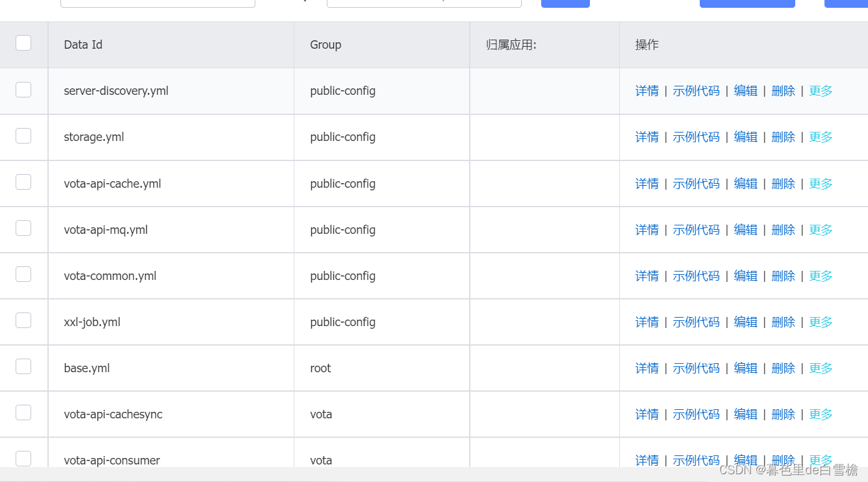Expand 更多 for vota-api-cachesync

(x=821, y=414)
